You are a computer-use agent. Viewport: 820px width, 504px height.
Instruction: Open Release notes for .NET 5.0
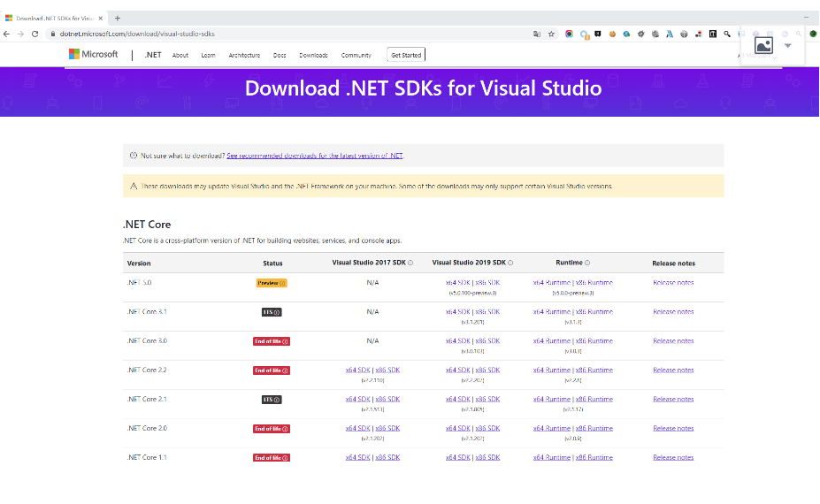coord(673,283)
